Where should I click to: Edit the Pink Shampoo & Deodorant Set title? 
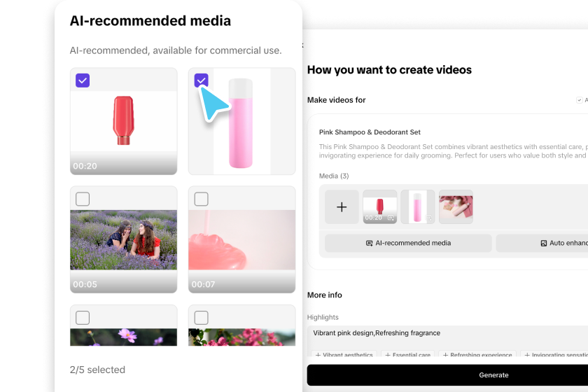(x=370, y=132)
